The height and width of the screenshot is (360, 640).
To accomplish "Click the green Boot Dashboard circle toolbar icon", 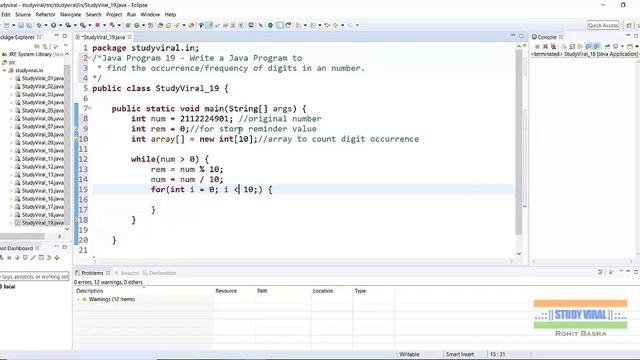I will pyautogui.click(x=270, y=25).
